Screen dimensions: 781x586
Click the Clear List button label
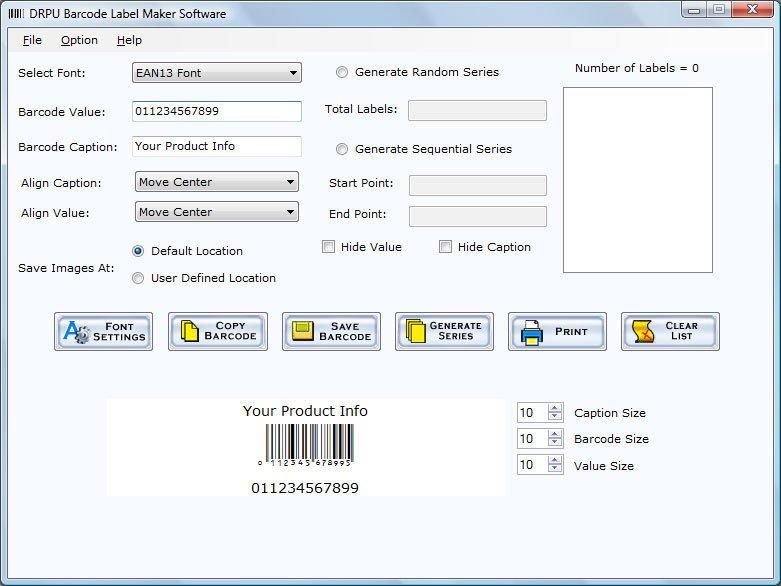(681, 331)
